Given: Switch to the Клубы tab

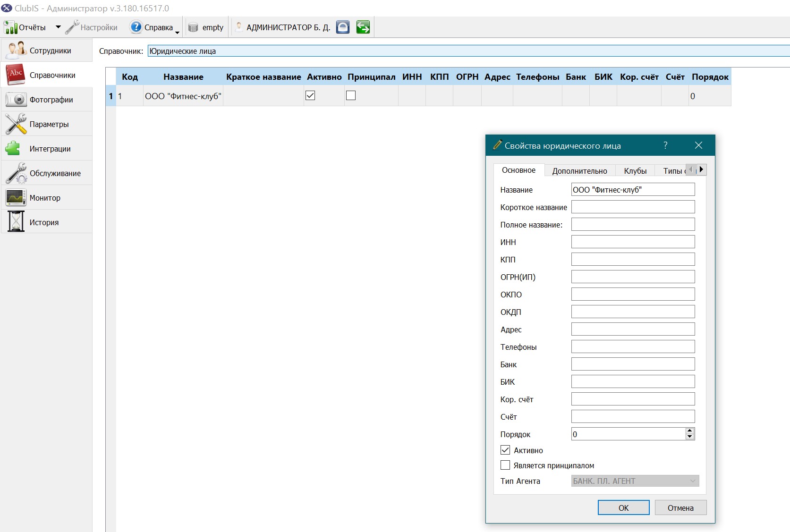Looking at the screenshot, I should tap(635, 171).
